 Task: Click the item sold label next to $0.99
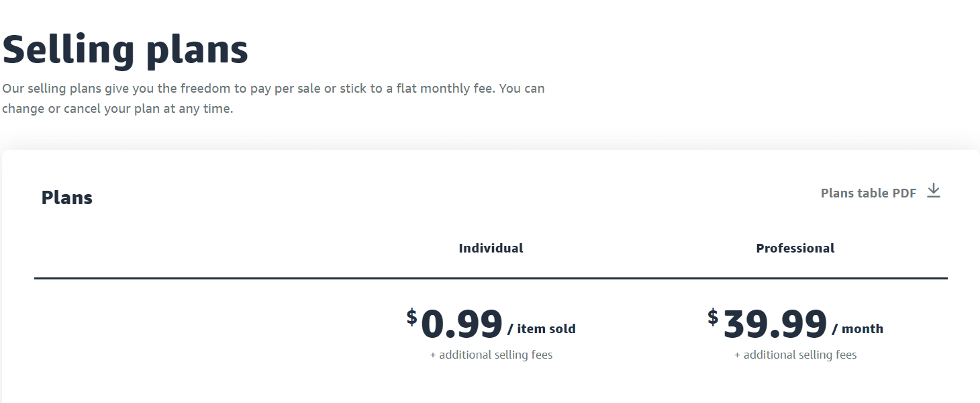coord(546,328)
